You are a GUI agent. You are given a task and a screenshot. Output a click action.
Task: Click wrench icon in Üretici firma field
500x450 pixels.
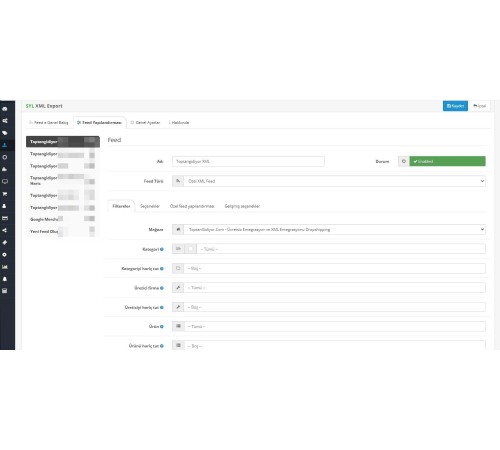point(178,288)
